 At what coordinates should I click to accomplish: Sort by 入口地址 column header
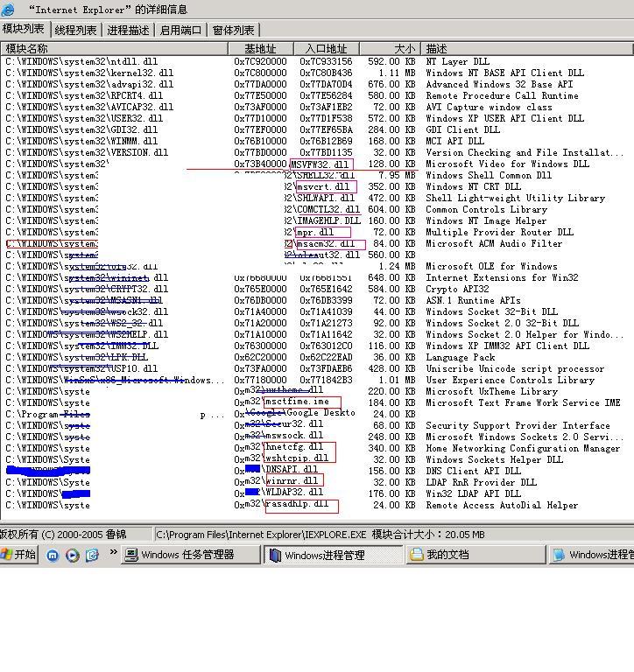327,48
